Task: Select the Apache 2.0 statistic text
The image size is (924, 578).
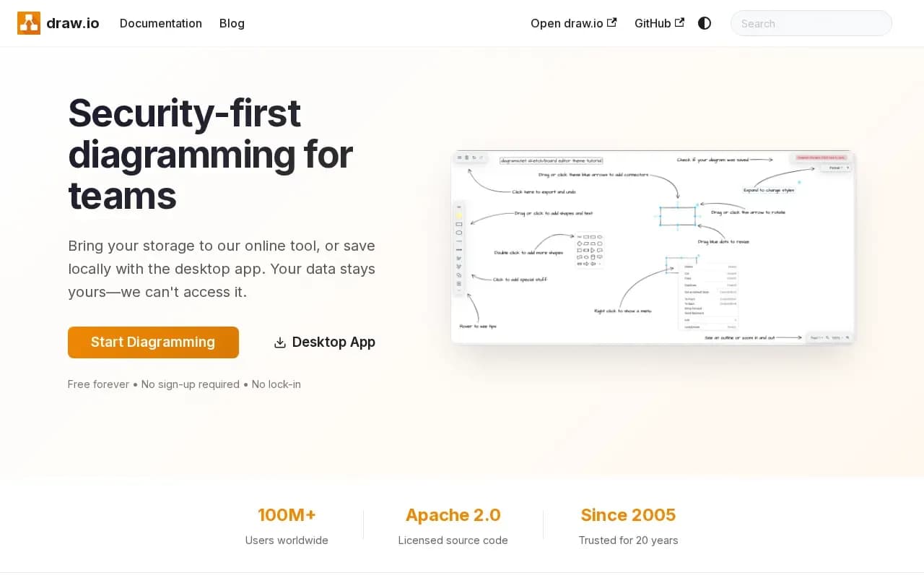Action: 453,515
